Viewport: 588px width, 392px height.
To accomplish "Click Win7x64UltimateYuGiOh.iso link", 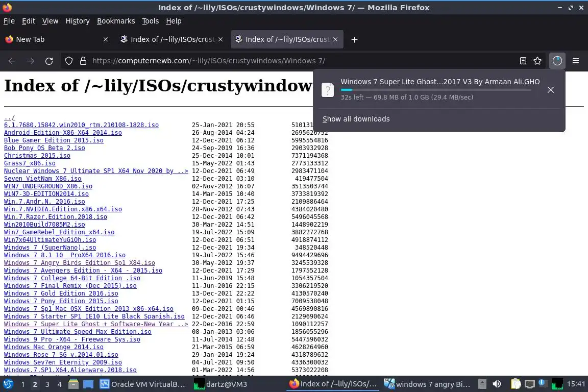I will pos(50,240).
